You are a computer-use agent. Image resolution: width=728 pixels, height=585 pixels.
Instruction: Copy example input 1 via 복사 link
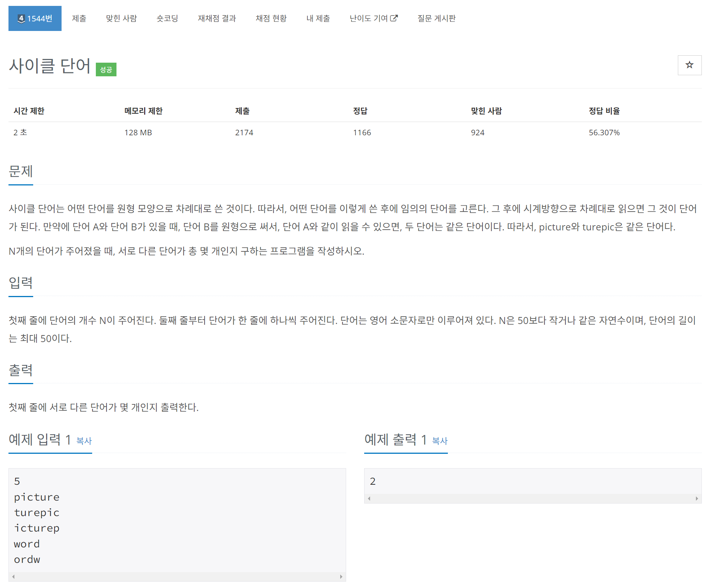point(84,441)
